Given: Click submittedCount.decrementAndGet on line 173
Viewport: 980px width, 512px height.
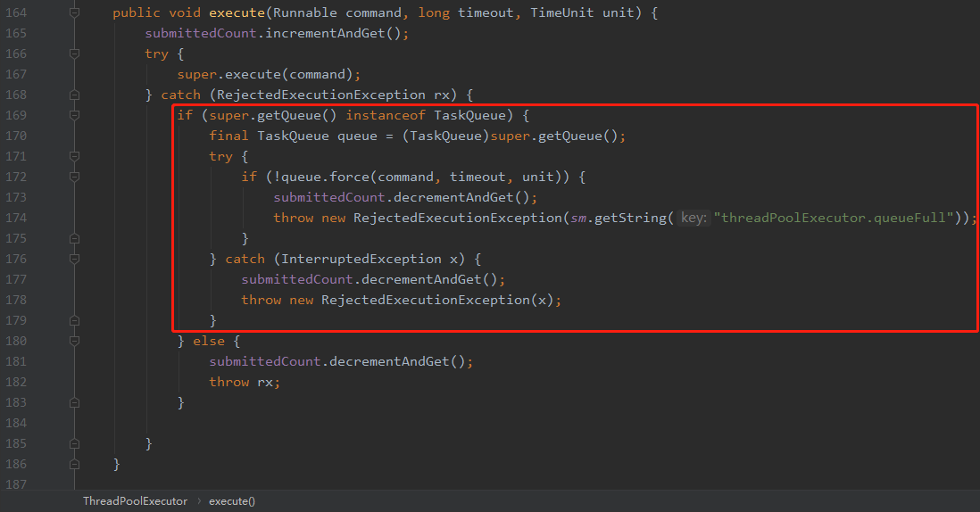Looking at the screenshot, I should click(x=402, y=197).
